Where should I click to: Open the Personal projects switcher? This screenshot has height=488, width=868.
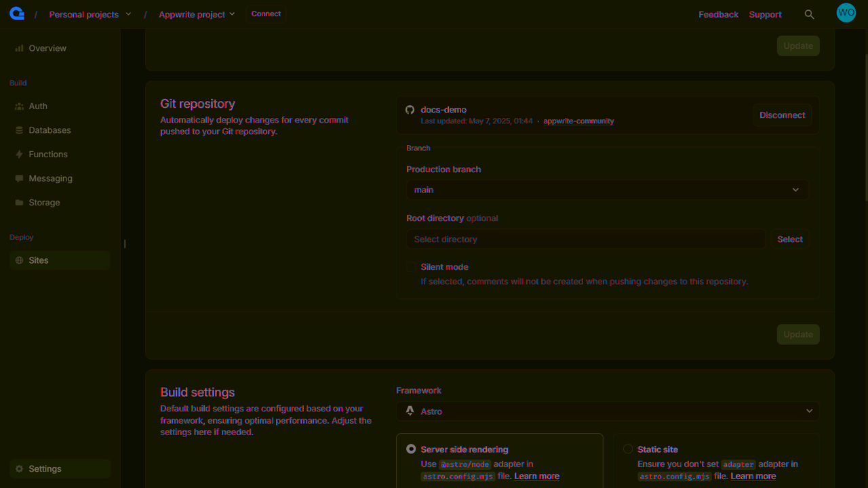[x=90, y=14]
